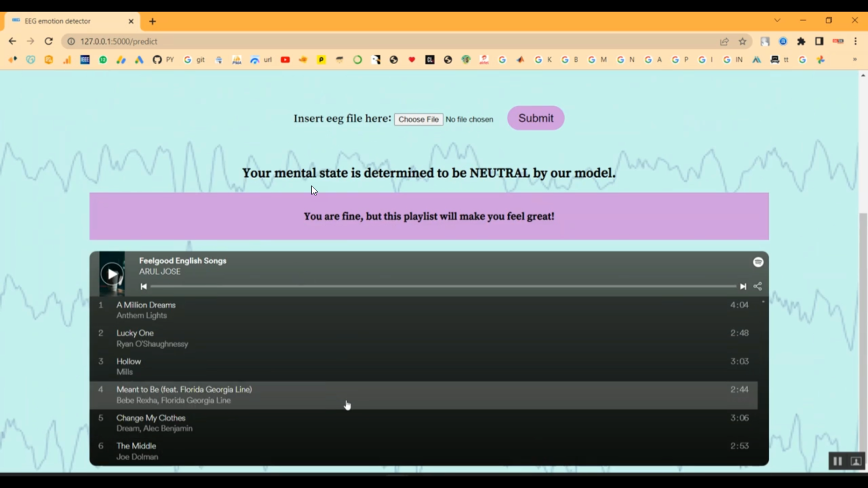Bookmark the page using the star icon
The image size is (868, 488).
point(742,41)
